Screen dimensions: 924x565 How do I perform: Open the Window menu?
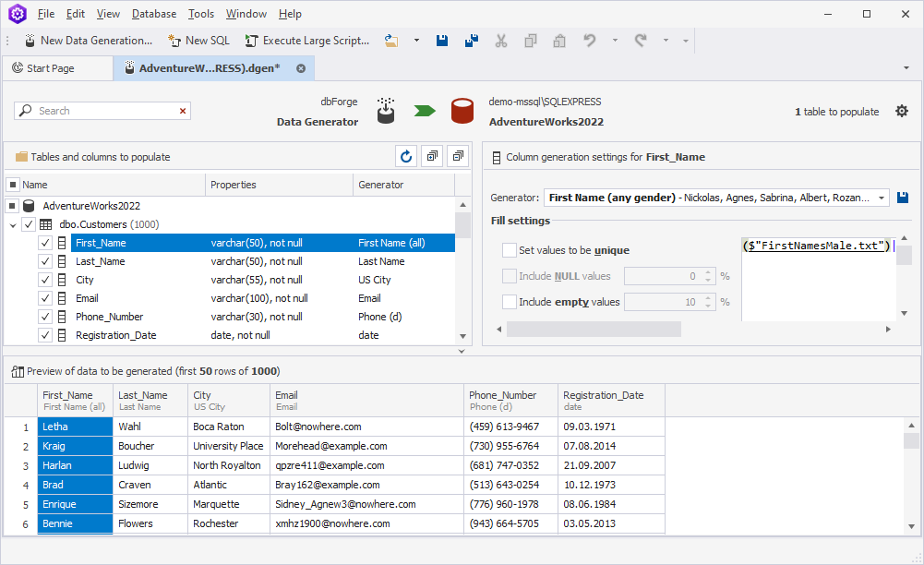click(x=246, y=14)
